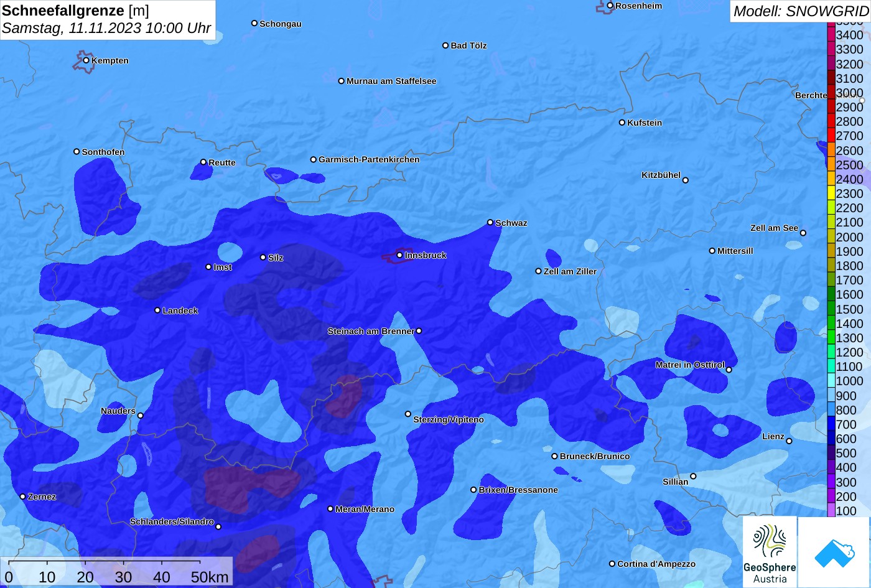The width and height of the screenshot is (871, 588).
Task: Click the Sonthofen location dot
Action: [x=77, y=152]
